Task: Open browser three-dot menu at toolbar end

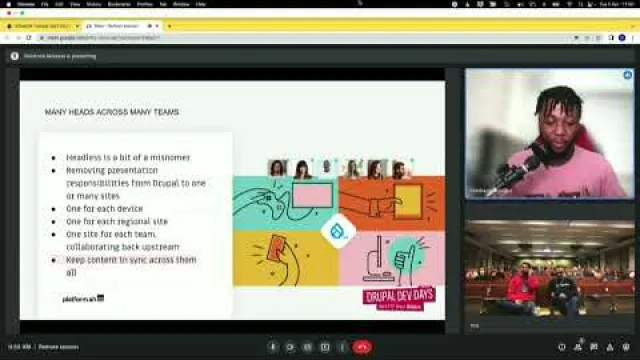Action: [x=633, y=38]
